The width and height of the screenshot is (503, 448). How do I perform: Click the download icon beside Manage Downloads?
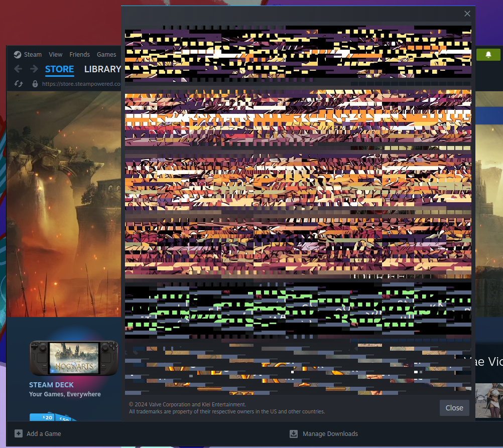point(294,433)
